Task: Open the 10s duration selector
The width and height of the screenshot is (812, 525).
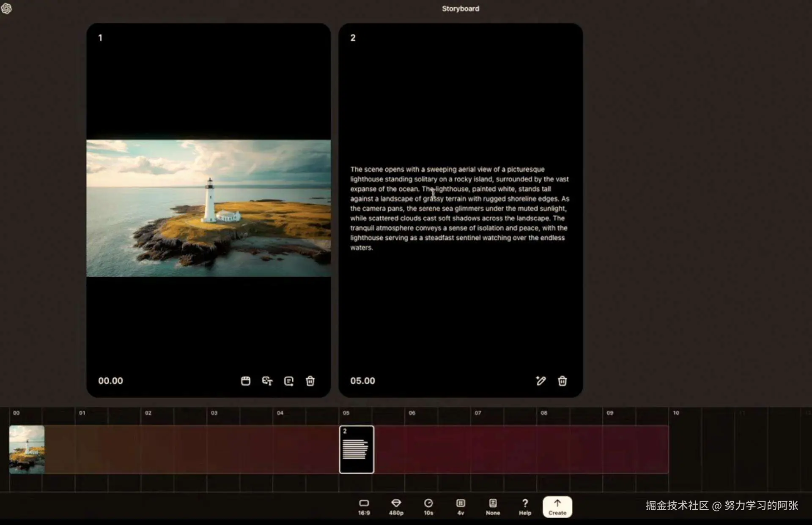Action: [x=428, y=506]
